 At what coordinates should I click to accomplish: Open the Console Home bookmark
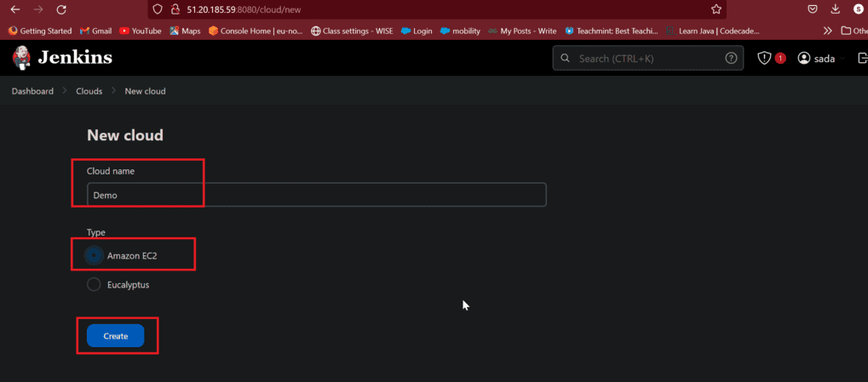(256, 31)
